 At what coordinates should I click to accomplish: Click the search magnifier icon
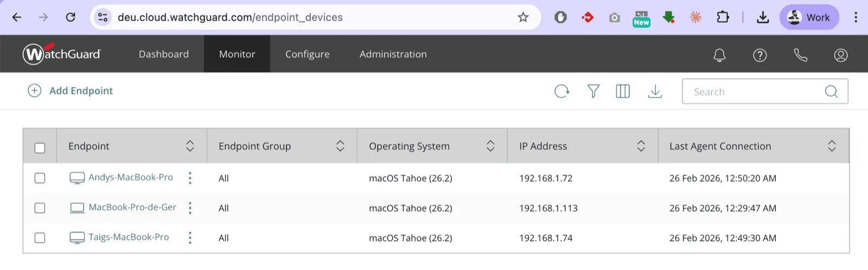click(831, 92)
